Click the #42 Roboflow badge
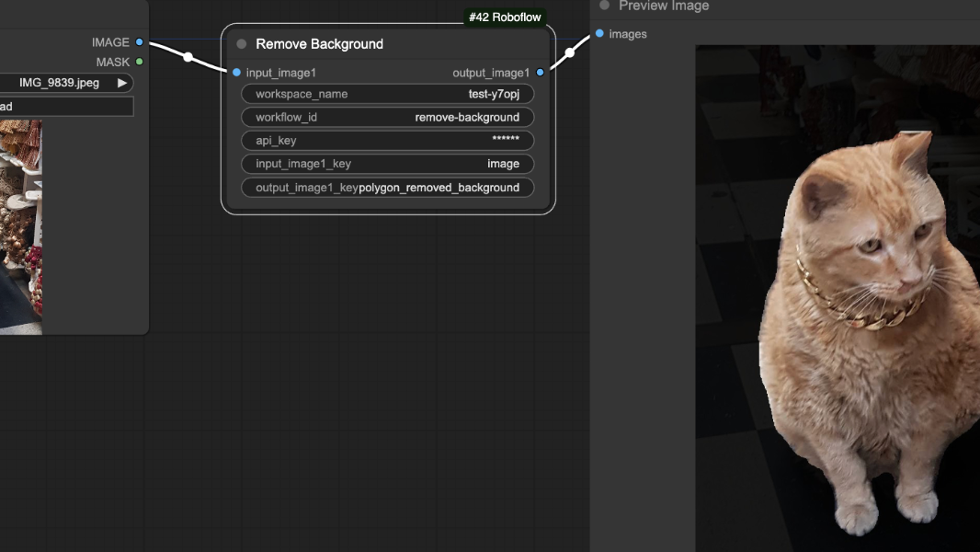Image resolution: width=980 pixels, height=552 pixels. pyautogui.click(x=505, y=17)
